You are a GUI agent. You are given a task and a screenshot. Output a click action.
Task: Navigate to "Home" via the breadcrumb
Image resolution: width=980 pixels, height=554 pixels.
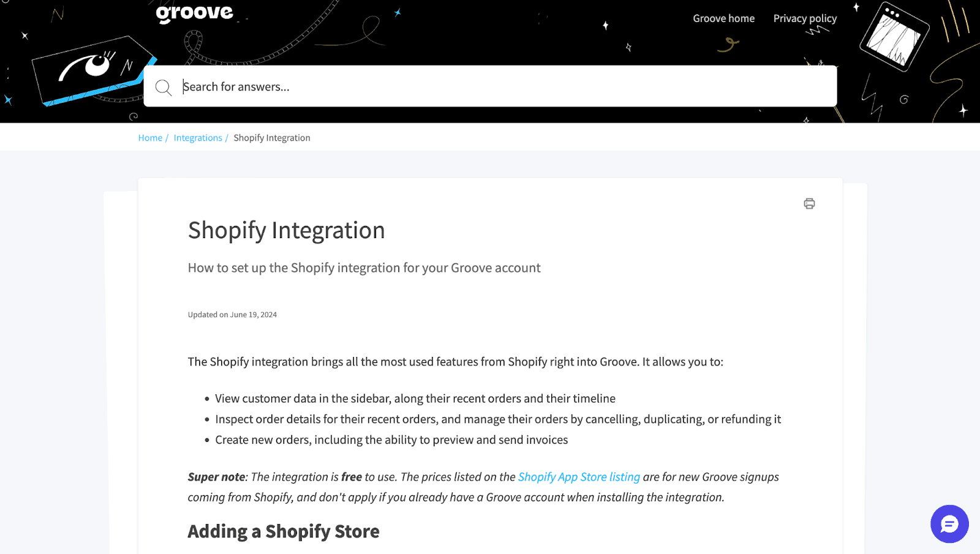[x=149, y=137]
